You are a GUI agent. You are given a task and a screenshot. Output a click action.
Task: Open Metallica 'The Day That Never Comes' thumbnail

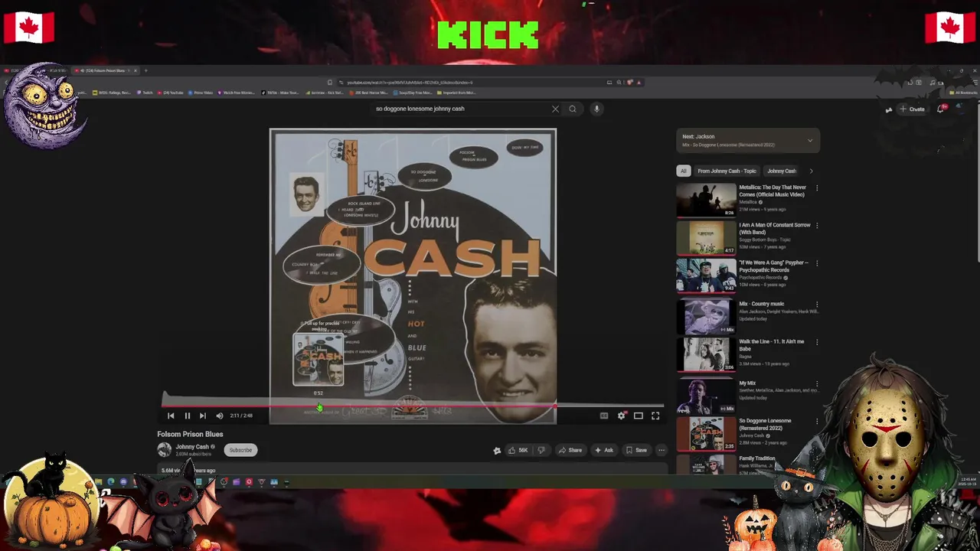706,200
